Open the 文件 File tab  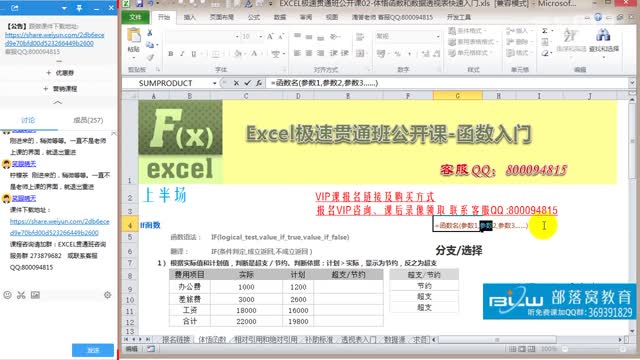point(135,17)
